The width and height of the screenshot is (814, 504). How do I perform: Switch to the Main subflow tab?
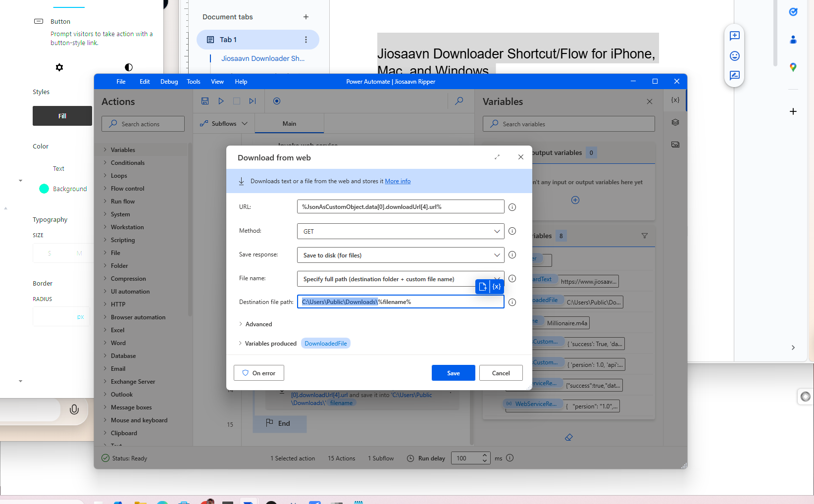(x=289, y=123)
